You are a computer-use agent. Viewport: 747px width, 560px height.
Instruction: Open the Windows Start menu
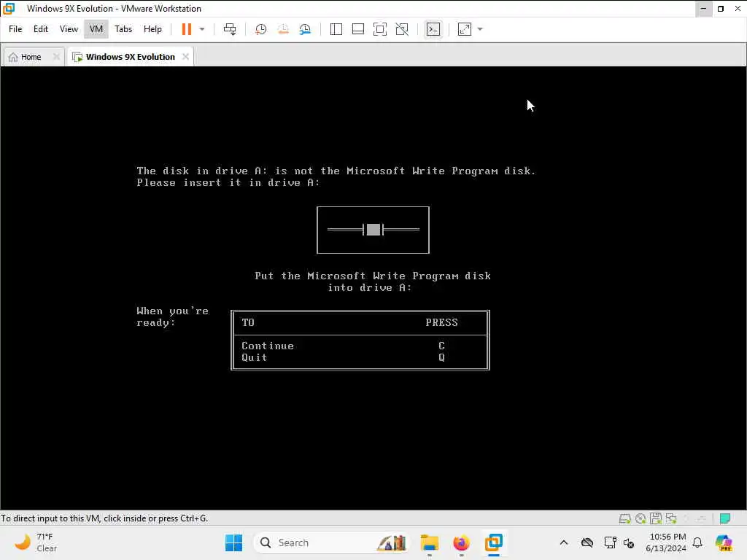point(233,542)
